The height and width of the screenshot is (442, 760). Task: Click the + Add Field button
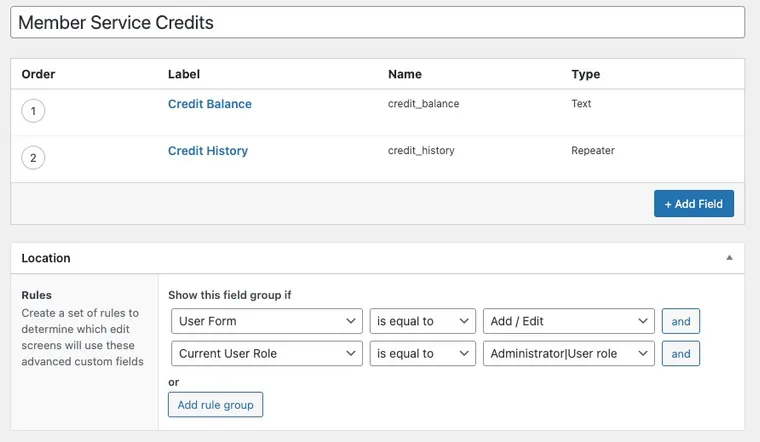click(x=694, y=204)
